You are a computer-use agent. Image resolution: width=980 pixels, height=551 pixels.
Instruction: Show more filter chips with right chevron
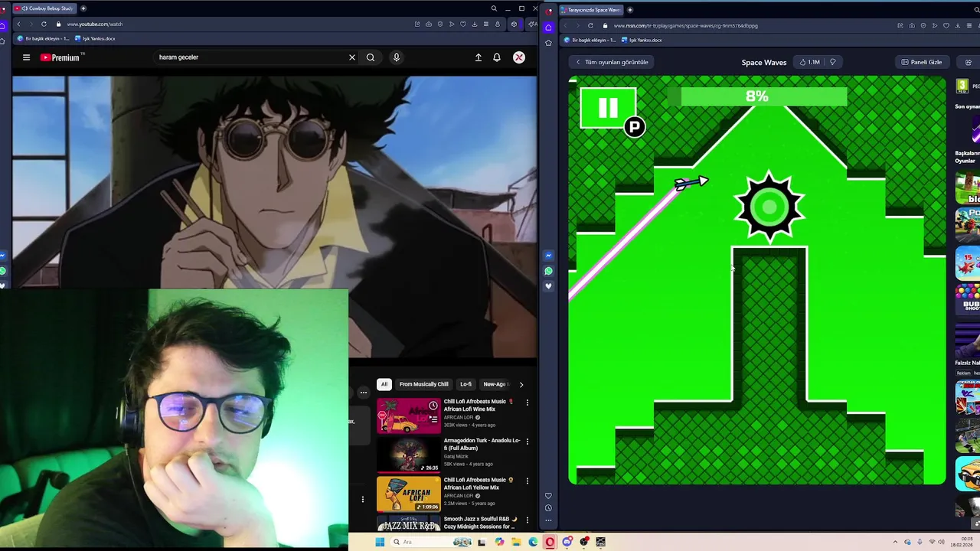click(x=521, y=384)
